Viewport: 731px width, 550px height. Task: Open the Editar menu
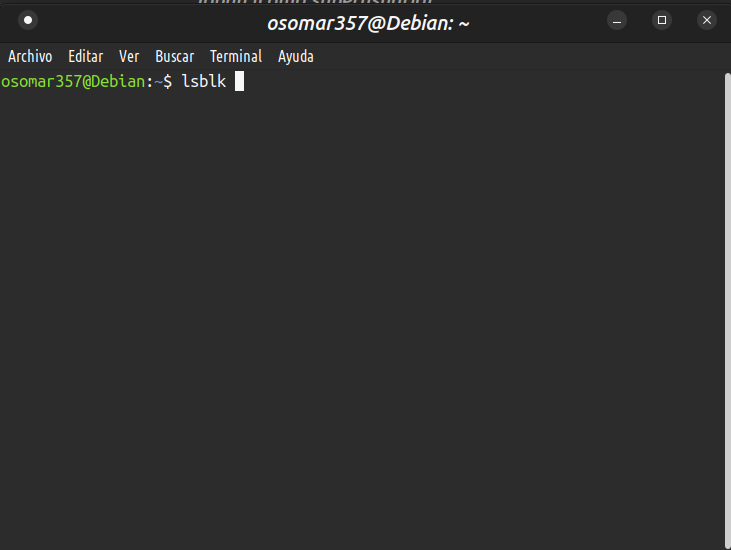coord(86,56)
